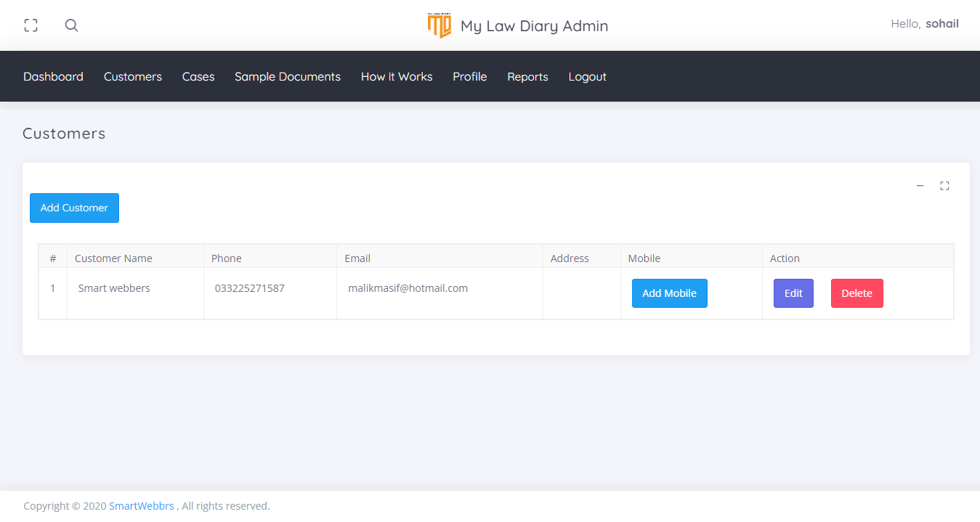Viewport: 980px width, 522px height.
Task: Open Sample Documents page
Action: (287, 76)
